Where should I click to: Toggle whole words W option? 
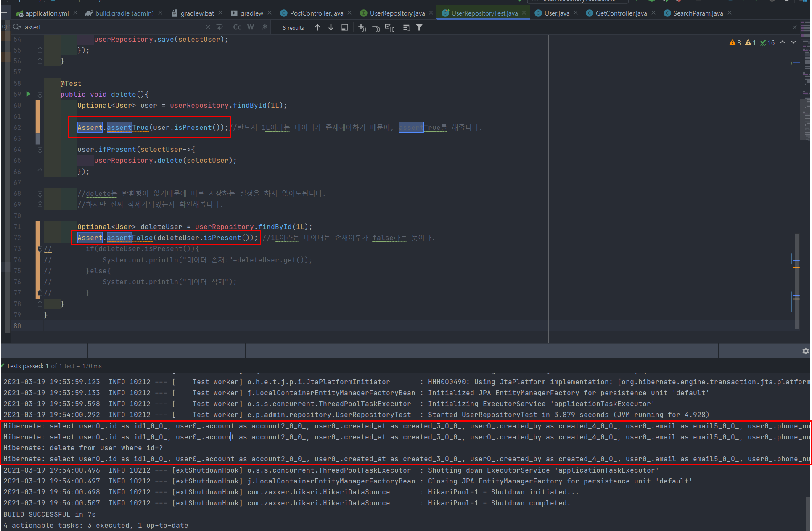click(251, 27)
